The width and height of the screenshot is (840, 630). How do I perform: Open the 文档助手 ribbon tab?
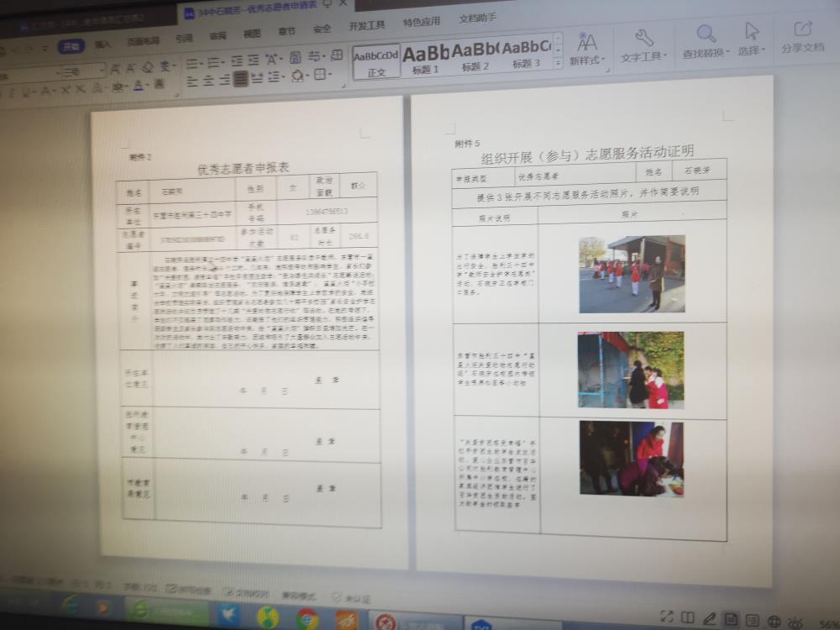pos(477,18)
